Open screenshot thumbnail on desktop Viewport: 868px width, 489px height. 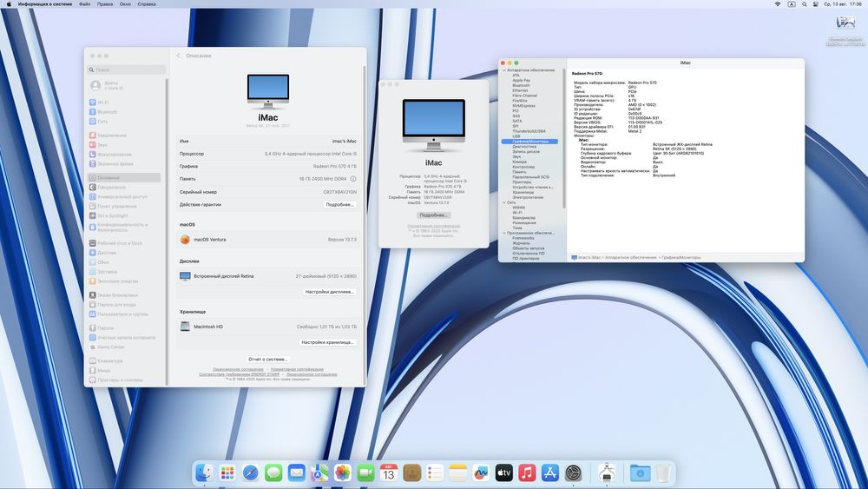[x=845, y=23]
